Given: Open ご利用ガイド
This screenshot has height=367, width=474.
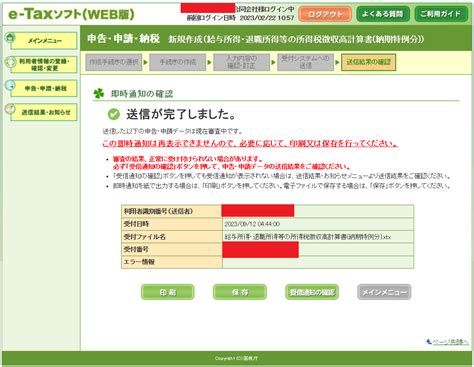Looking at the screenshot, I should coord(441,14).
